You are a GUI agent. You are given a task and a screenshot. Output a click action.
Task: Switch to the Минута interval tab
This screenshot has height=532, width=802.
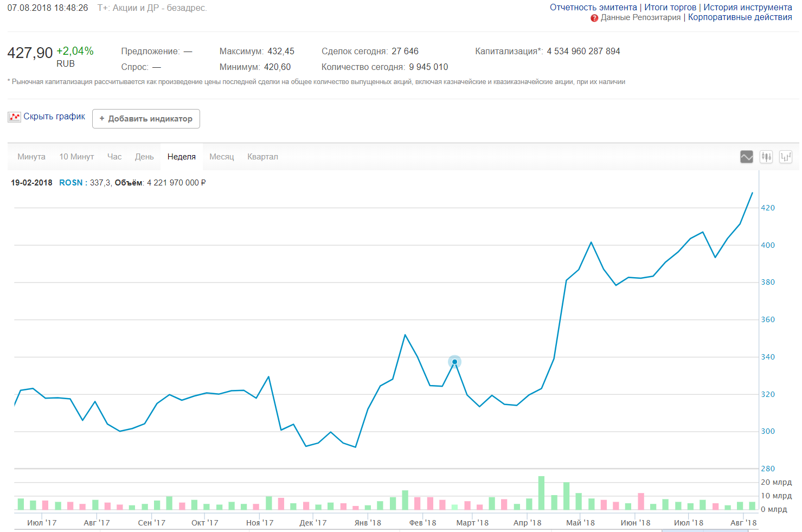[x=31, y=157]
